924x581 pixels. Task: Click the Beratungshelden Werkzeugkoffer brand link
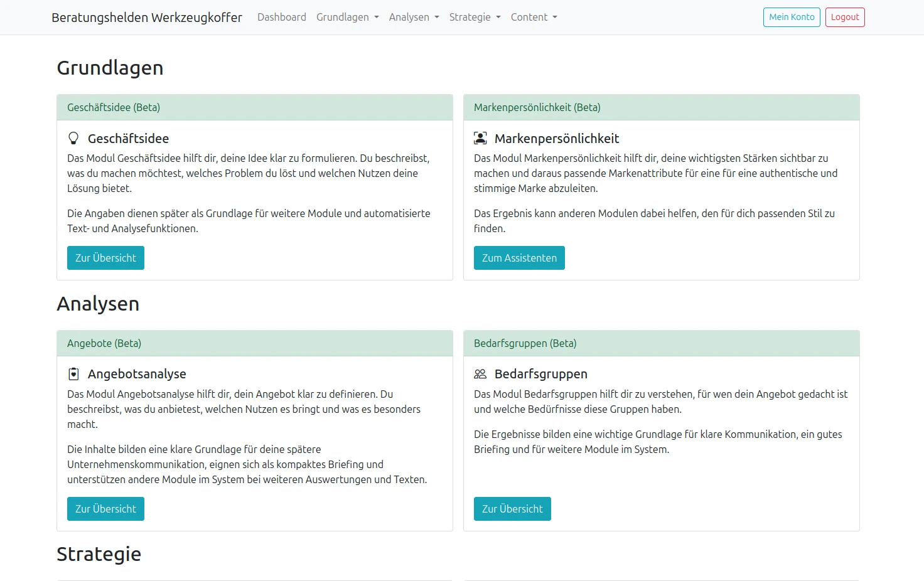[x=148, y=17]
